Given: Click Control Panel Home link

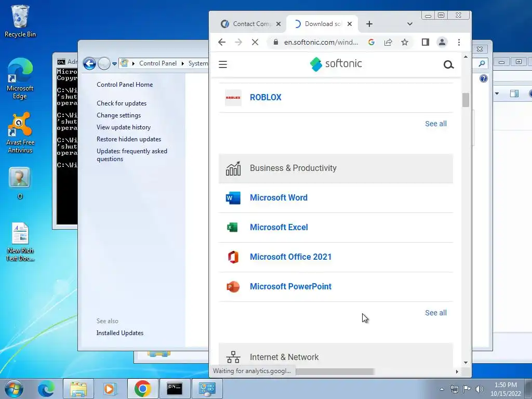Looking at the screenshot, I should point(125,85).
